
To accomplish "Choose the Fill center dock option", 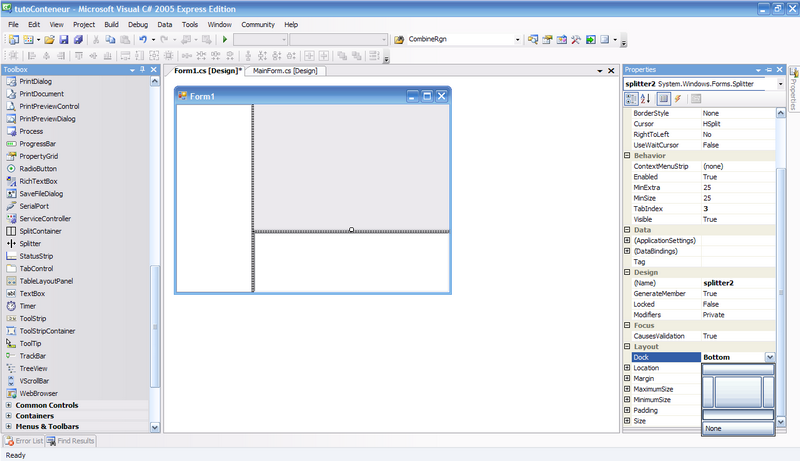I will tap(738, 391).
